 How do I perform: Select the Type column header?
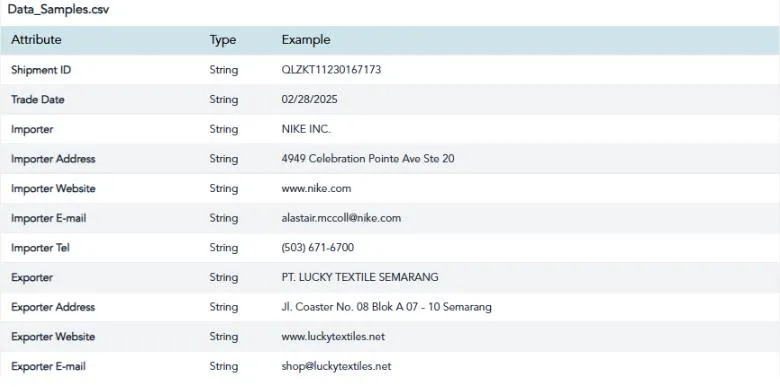[222, 40]
